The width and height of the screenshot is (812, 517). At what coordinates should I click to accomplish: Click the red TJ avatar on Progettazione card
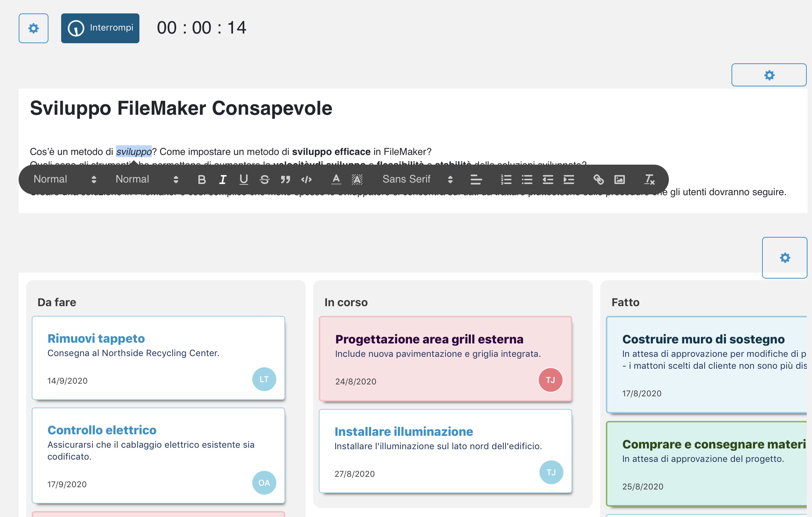(x=550, y=380)
